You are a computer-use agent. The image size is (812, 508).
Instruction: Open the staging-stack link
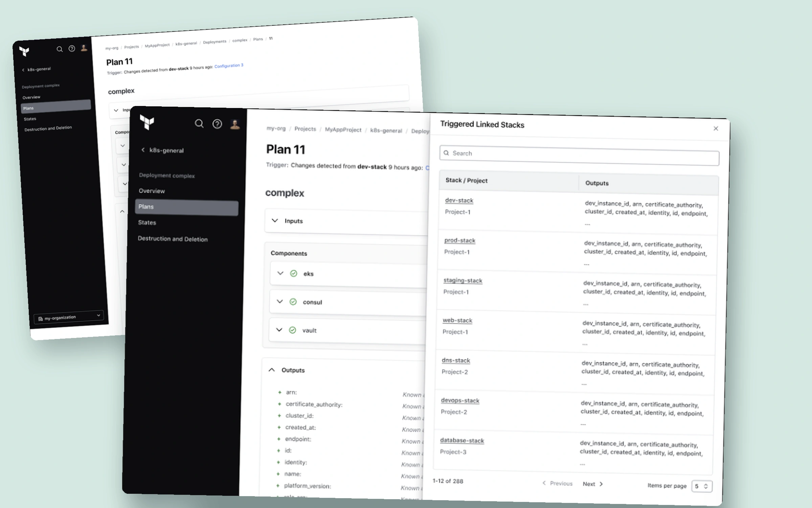(x=463, y=280)
